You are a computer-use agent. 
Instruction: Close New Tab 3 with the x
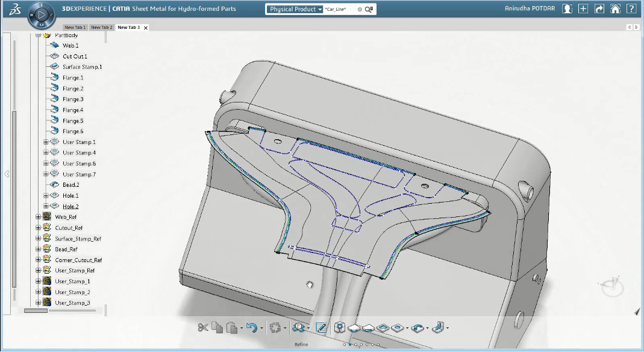pyautogui.click(x=146, y=28)
